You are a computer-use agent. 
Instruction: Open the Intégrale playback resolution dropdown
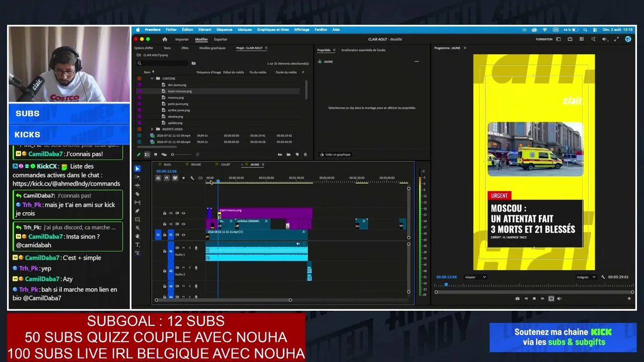point(586,277)
